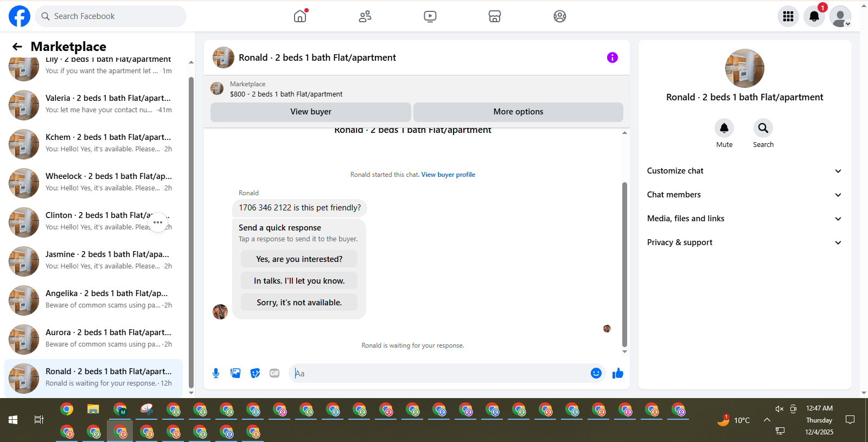868x442 pixels.
Task: Click Ronald's avatar beside quick responses
Action: pos(220,312)
